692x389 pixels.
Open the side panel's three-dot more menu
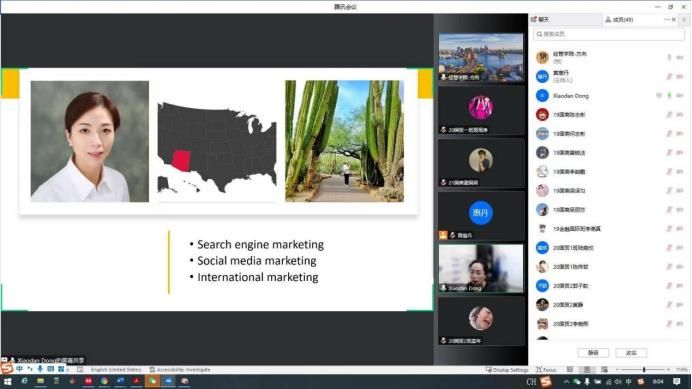click(666, 19)
